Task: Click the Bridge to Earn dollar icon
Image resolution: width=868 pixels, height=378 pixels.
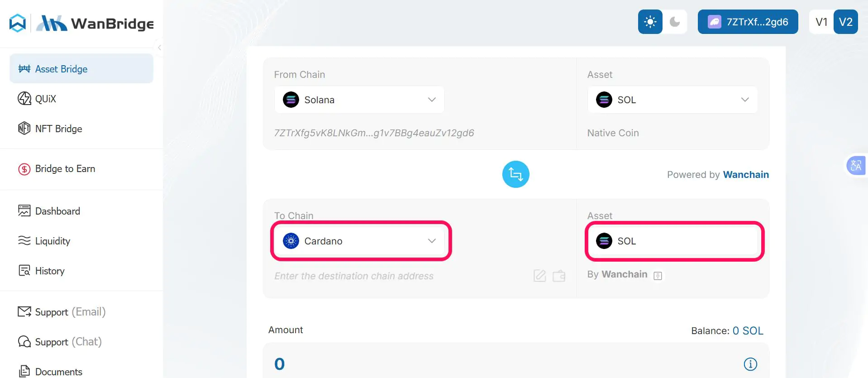Action: click(24, 169)
